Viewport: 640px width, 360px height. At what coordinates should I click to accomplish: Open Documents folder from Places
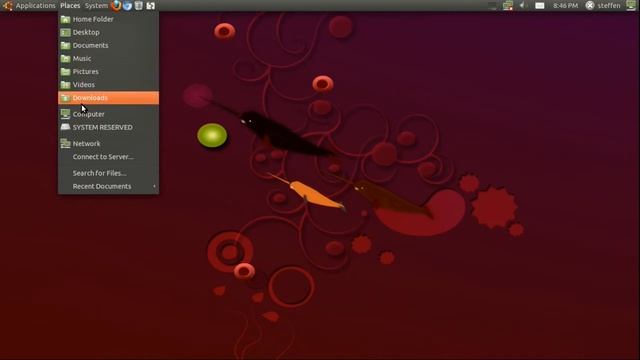pyautogui.click(x=108, y=45)
